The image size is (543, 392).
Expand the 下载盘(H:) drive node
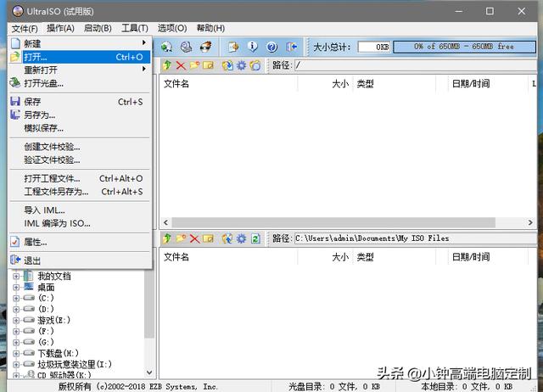coord(16,354)
